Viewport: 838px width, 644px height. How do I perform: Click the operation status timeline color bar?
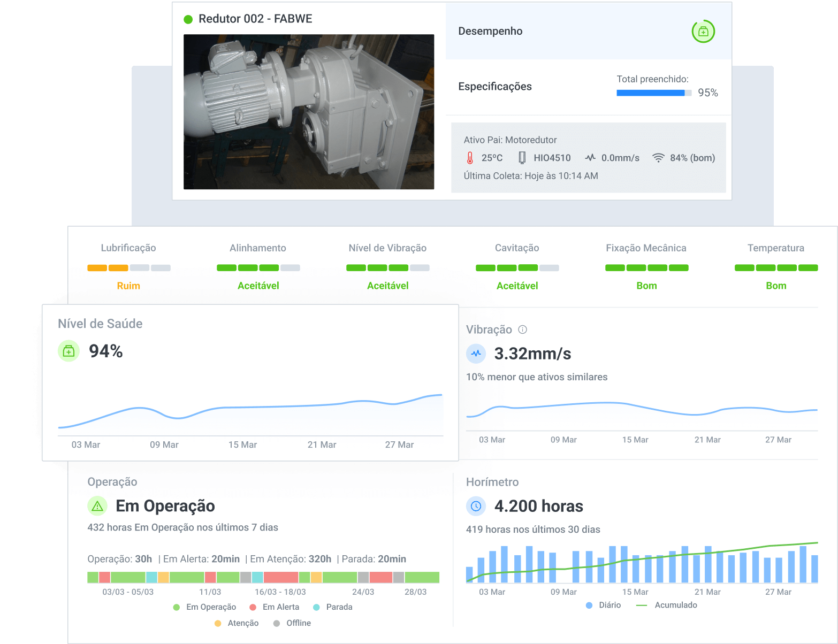click(263, 577)
